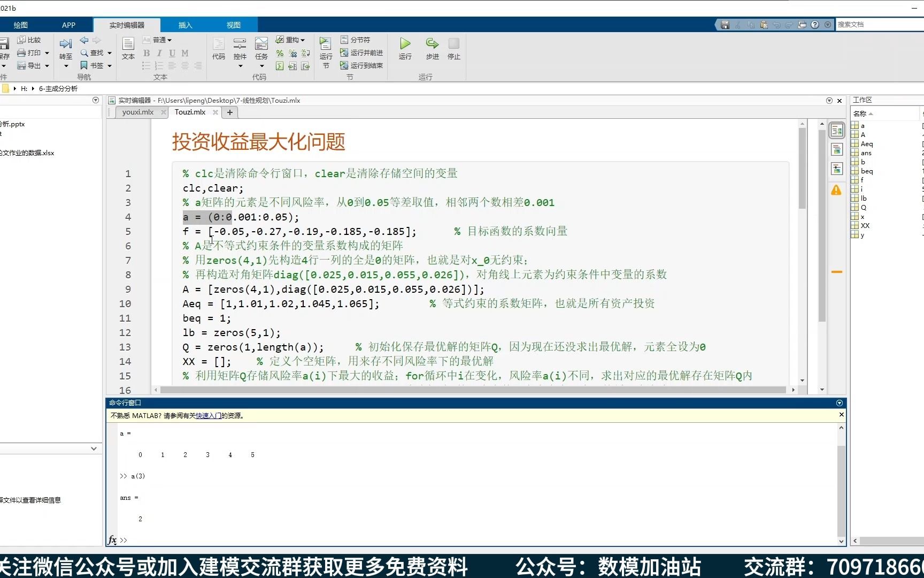
Task: Open the Export (导出) dropdown arrow
Action: (x=47, y=66)
